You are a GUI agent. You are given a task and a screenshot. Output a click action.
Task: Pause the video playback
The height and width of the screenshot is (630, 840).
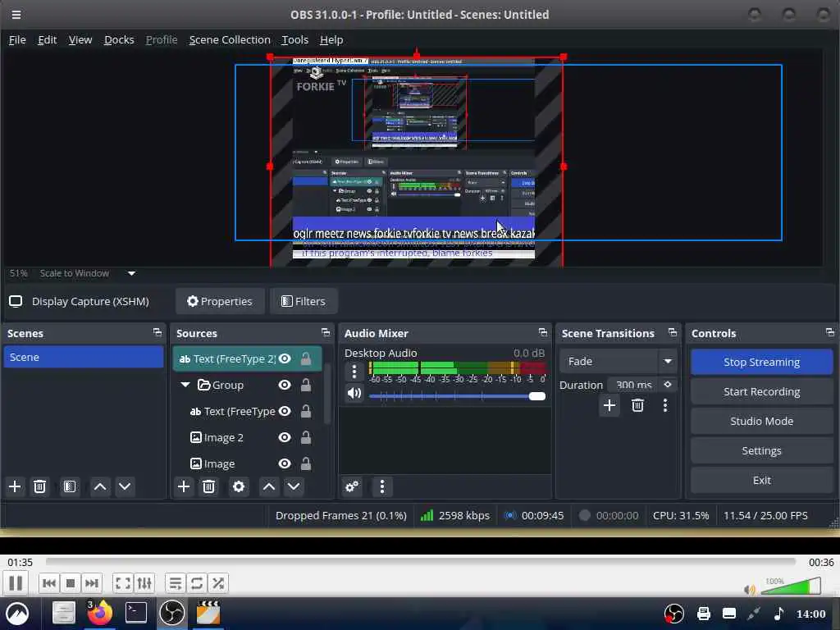click(x=16, y=583)
